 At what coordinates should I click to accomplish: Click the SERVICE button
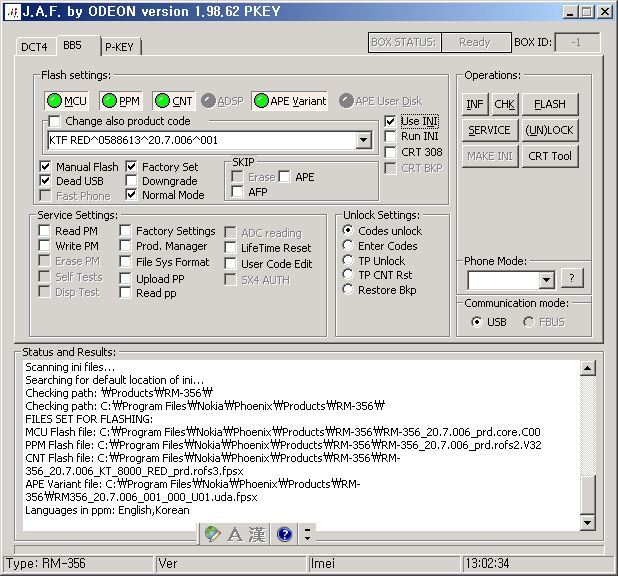click(490, 130)
